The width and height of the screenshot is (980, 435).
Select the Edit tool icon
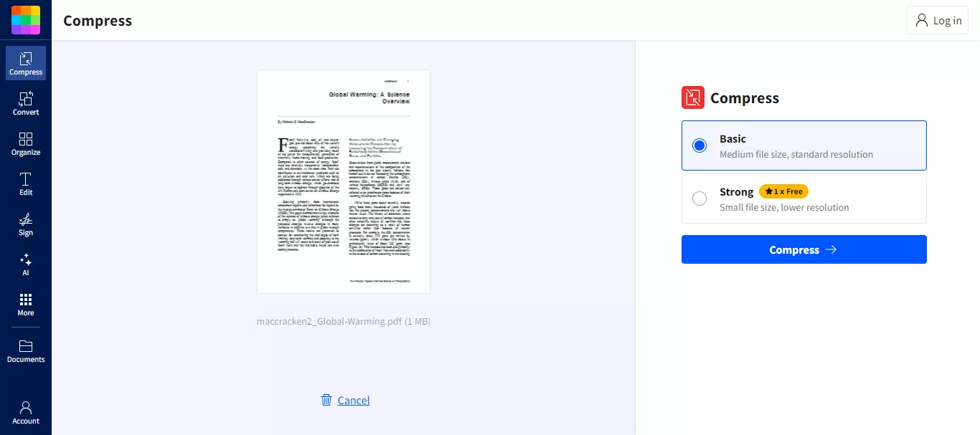click(26, 179)
